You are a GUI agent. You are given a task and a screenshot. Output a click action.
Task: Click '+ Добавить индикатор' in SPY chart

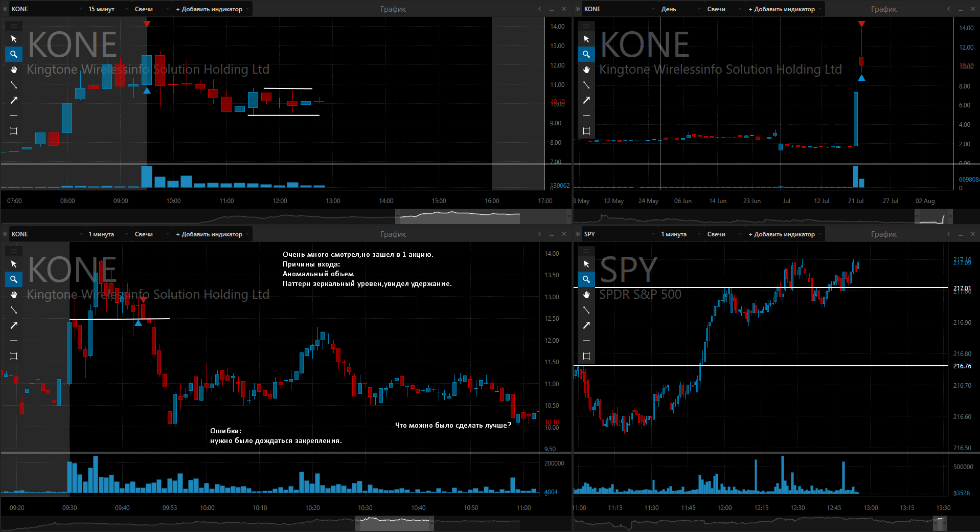tap(785, 234)
